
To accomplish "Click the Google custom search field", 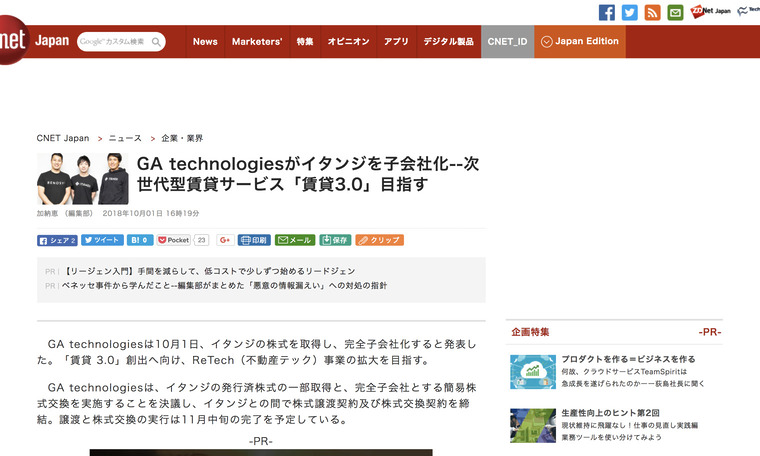I will (112, 42).
